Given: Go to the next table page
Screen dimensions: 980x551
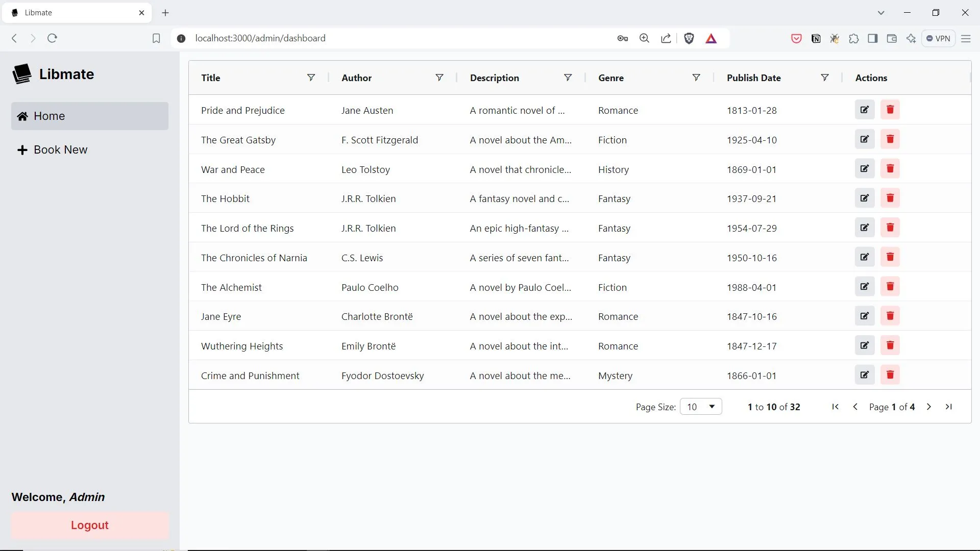Looking at the screenshot, I should tap(929, 407).
